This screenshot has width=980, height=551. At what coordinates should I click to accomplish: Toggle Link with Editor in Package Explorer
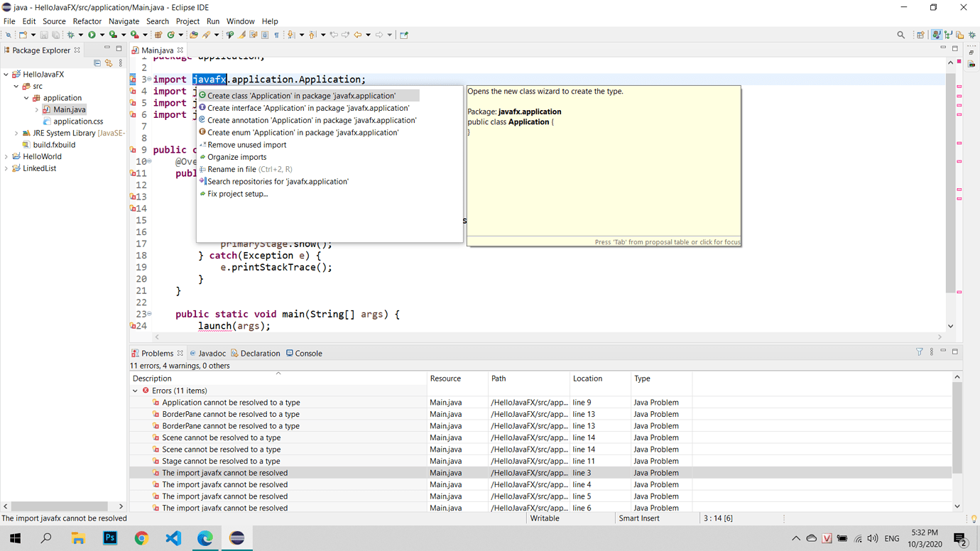108,62
